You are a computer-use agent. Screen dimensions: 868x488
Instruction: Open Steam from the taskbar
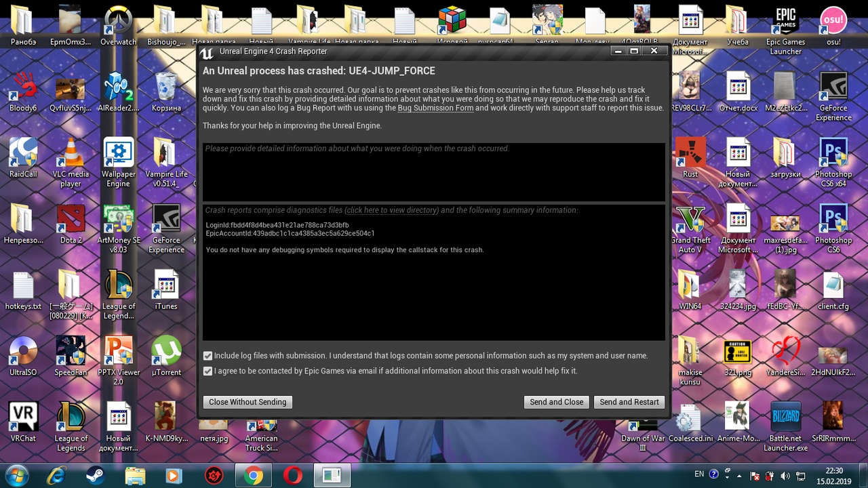(x=95, y=476)
